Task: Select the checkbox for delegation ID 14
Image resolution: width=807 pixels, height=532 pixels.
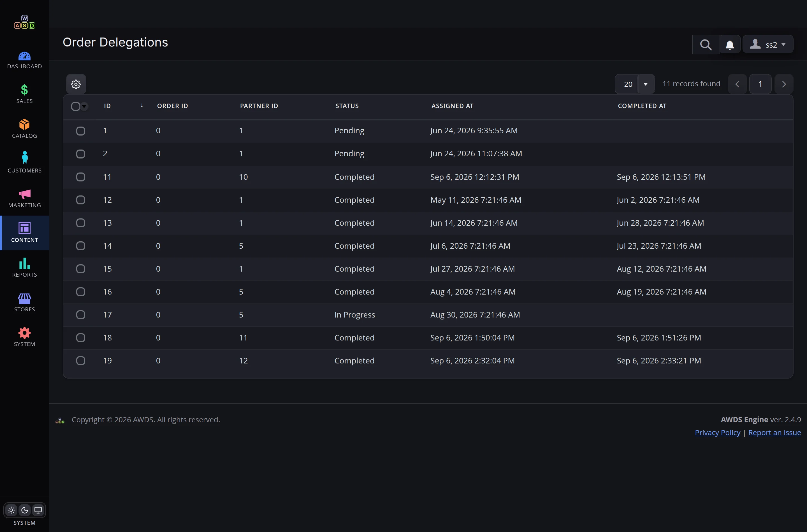Action: tap(80, 246)
